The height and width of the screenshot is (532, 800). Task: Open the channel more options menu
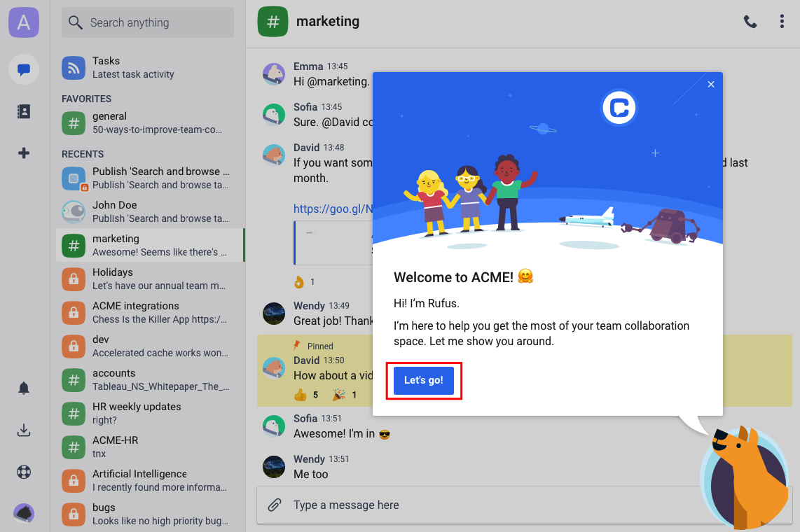782,22
